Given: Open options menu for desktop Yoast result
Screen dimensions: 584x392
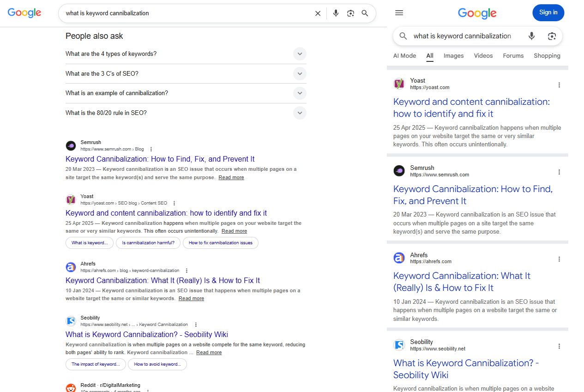Looking at the screenshot, I should click(x=174, y=203).
